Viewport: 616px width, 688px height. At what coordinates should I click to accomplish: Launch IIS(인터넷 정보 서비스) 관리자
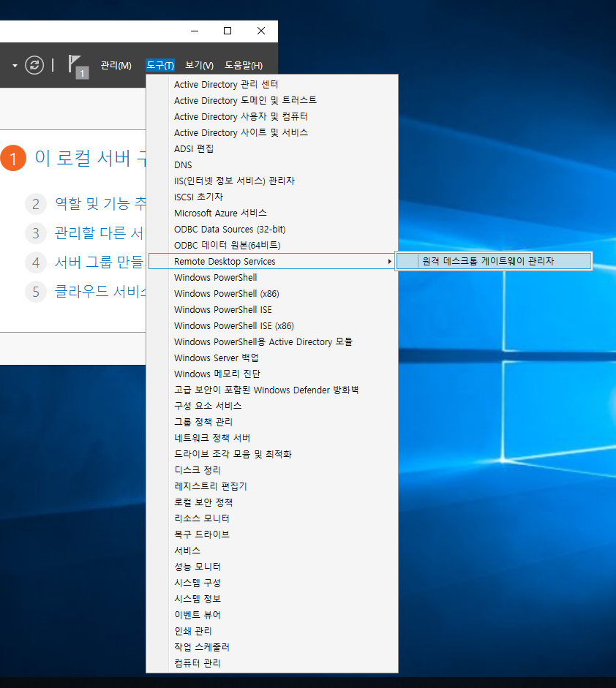(x=273, y=181)
